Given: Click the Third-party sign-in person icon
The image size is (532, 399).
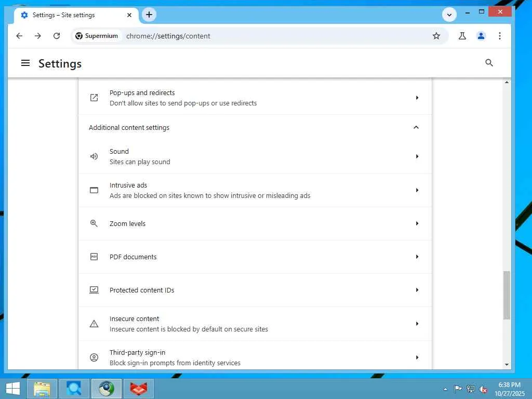Looking at the screenshot, I should (x=94, y=357).
